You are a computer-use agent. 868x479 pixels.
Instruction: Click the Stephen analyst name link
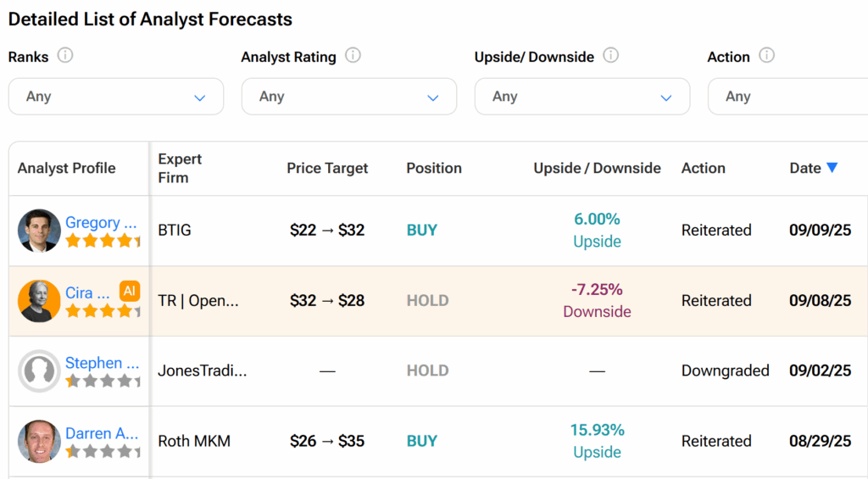(101, 363)
